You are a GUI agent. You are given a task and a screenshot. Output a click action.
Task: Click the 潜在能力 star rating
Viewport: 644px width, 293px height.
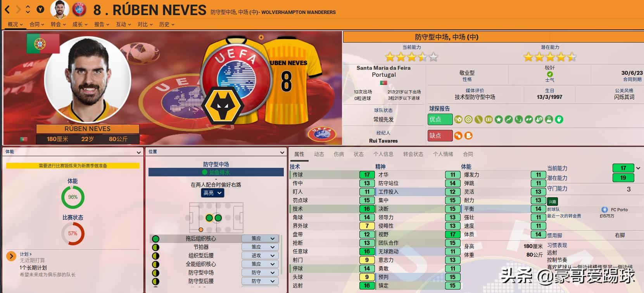[550, 57]
